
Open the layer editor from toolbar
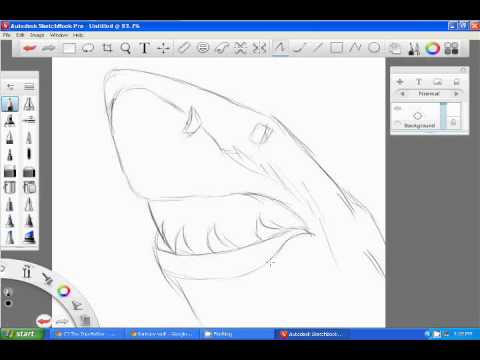(x=395, y=49)
